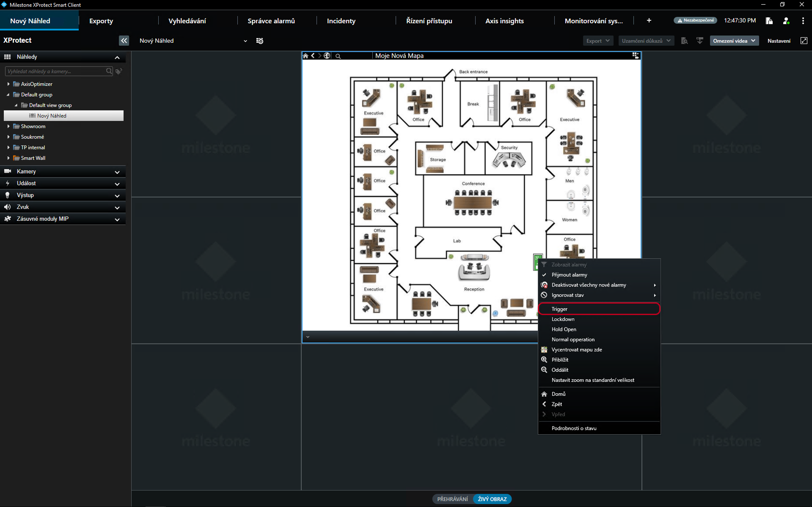Open Ignorovat stav submenu
The width and height of the screenshot is (812, 507).
point(599,295)
